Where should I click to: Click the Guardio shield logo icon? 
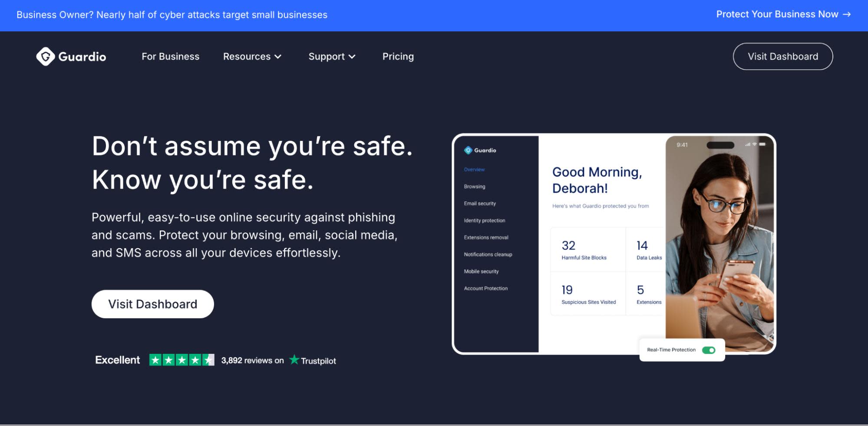tap(45, 57)
